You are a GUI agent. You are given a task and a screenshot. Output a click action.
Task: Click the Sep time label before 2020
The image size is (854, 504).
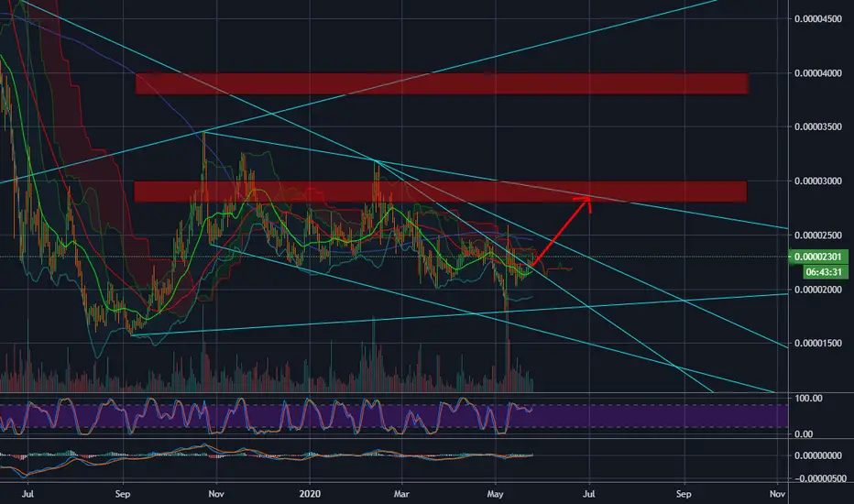click(123, 494)
